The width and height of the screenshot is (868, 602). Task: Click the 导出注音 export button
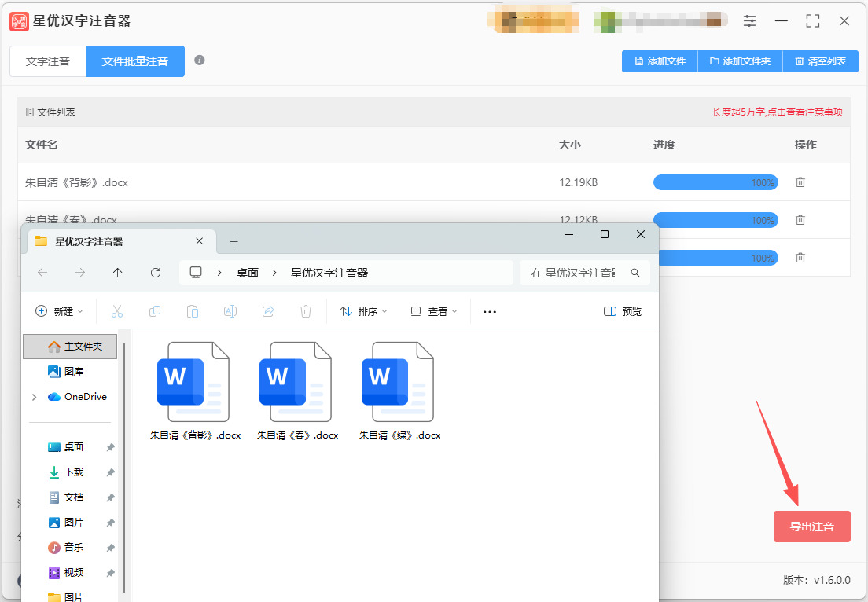pos(811,527)
